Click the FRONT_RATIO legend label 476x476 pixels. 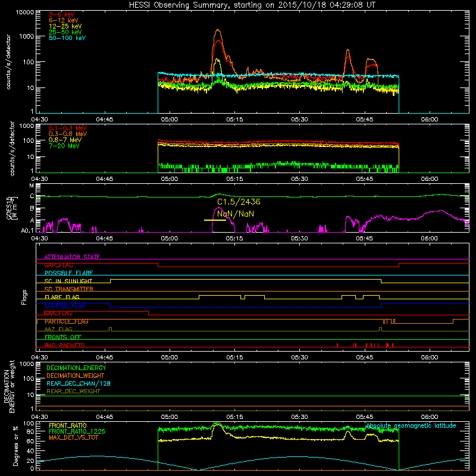click(x=68, y=425)
